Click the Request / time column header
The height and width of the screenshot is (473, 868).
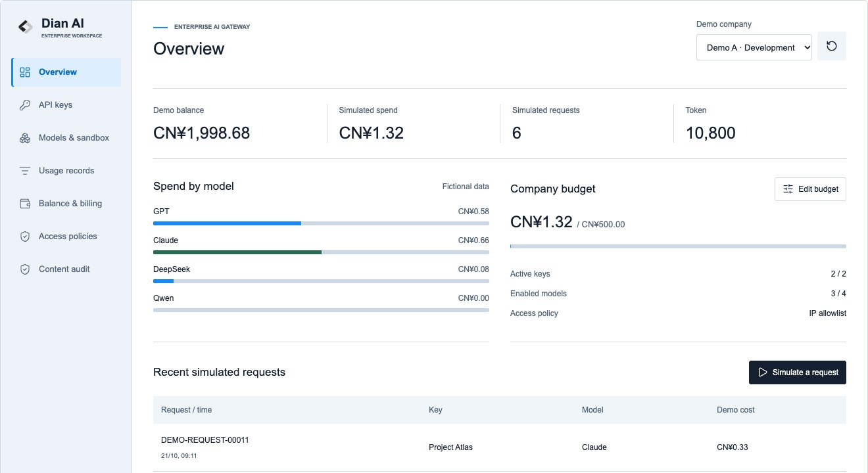point(187,410)
